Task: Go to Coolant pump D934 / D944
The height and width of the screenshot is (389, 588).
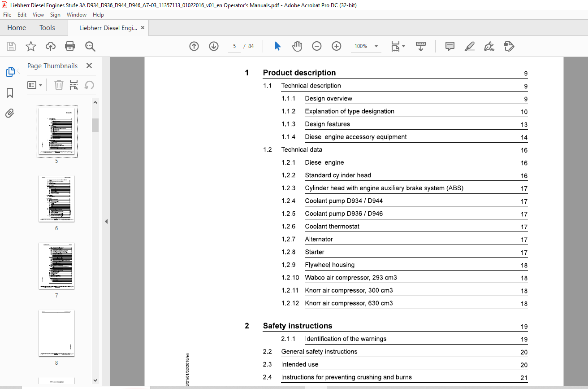Action: pyautogui.click(x=344, y=201)
